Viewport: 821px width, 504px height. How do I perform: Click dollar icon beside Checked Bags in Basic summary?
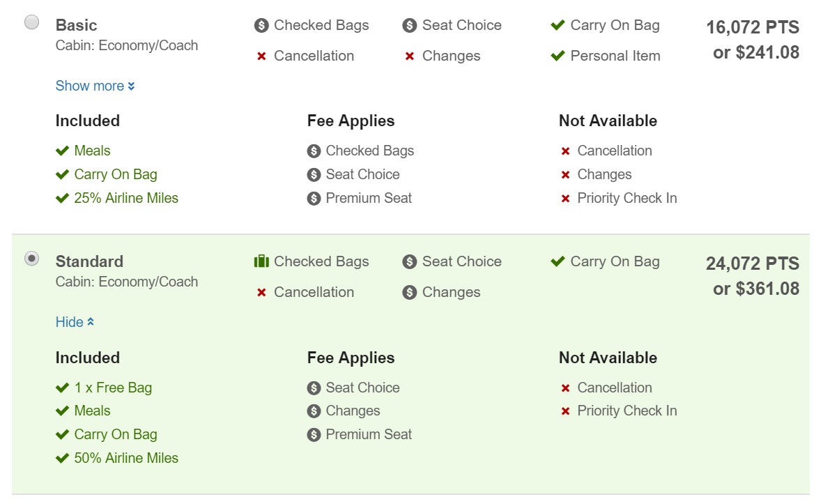point(261,26)
